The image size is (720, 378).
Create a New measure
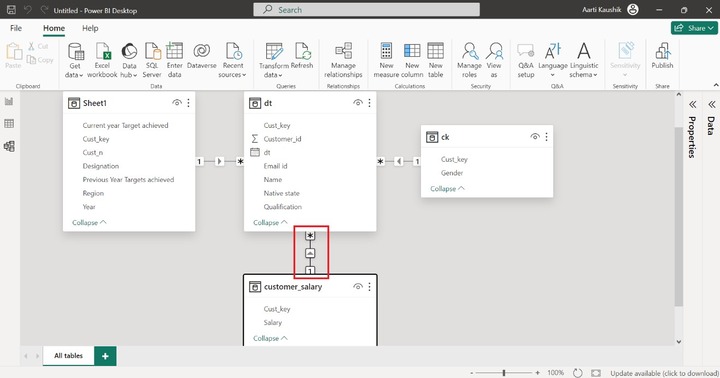tap(386, 60)
